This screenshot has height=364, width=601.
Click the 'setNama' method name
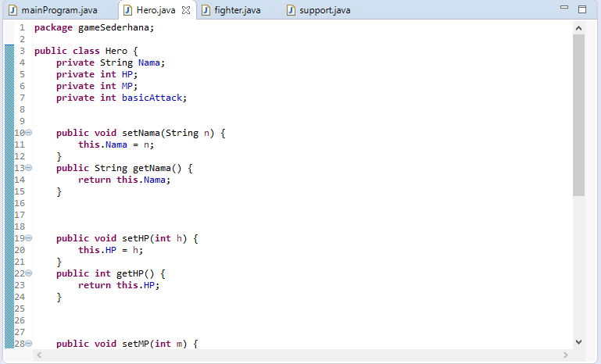(x=141, y=133)
